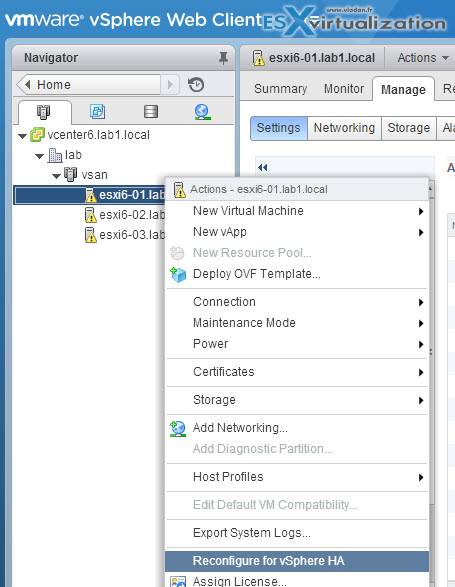Screen dimensions: 455x587
Task: Select Add Networking menu entry
Action: coord(297,428)
